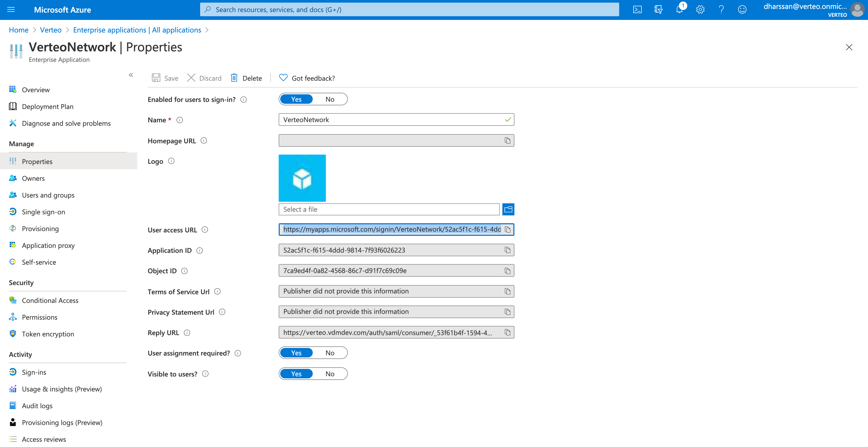Copy the User access URL

(x=507, y=230)
